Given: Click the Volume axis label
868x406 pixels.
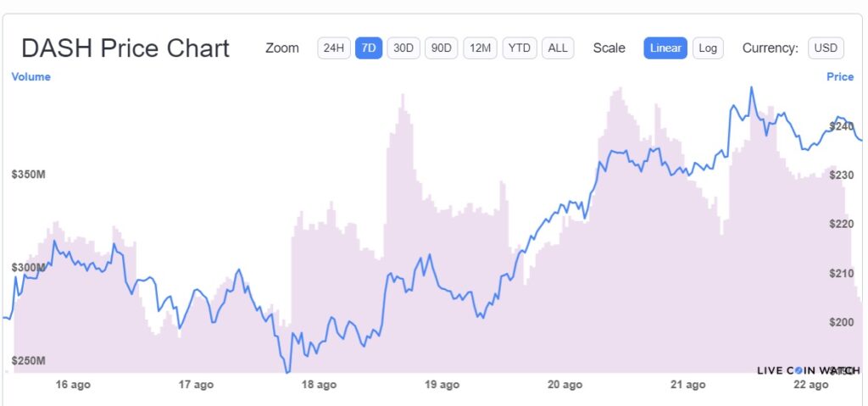Looking at the screenshot, I should pos(31,77).
